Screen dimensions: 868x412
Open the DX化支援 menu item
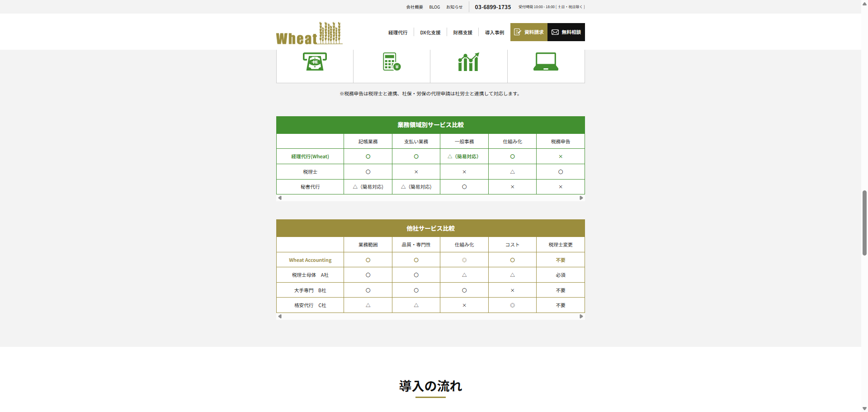(x=430, y=33)
